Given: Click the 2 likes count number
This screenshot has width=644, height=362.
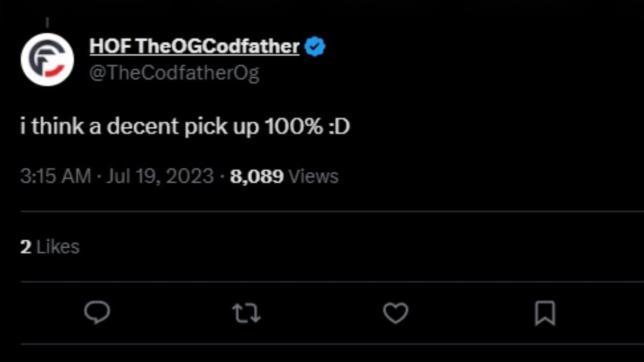Looking at the screenshot, I should [x=26, y=247].
